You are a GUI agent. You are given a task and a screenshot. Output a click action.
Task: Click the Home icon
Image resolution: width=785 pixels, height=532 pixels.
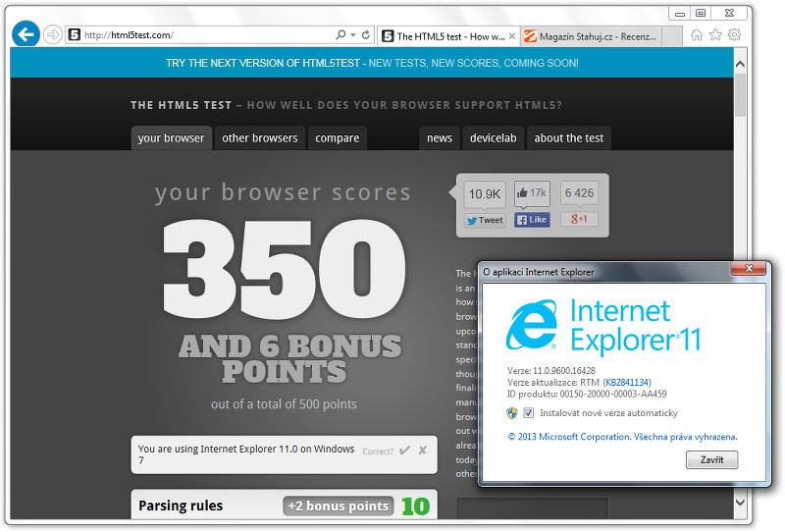tap(697, 34)
